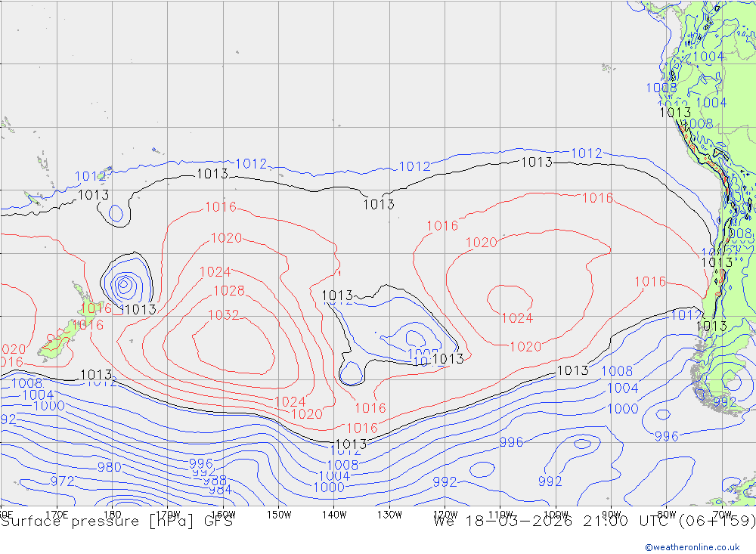Screen dimensions: 756x554
Task: Click the 140W longitude axis label
Action: click(334, 515)
